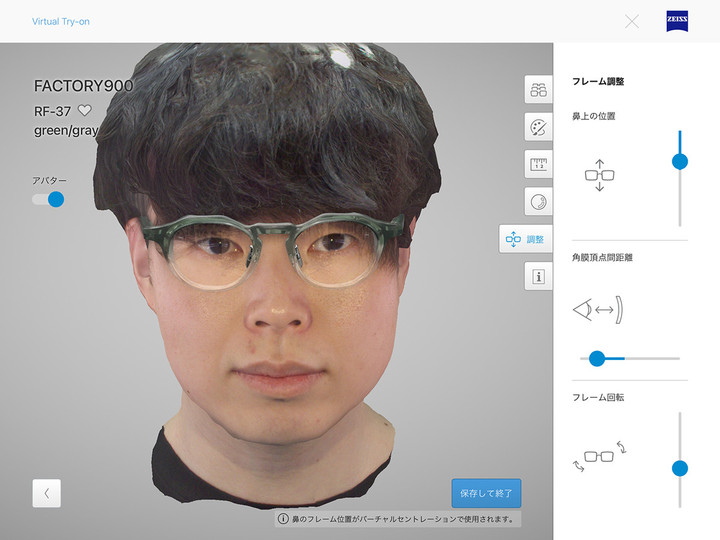
Task: Select the 調整 adjustment tab
Action: [526, 239]
